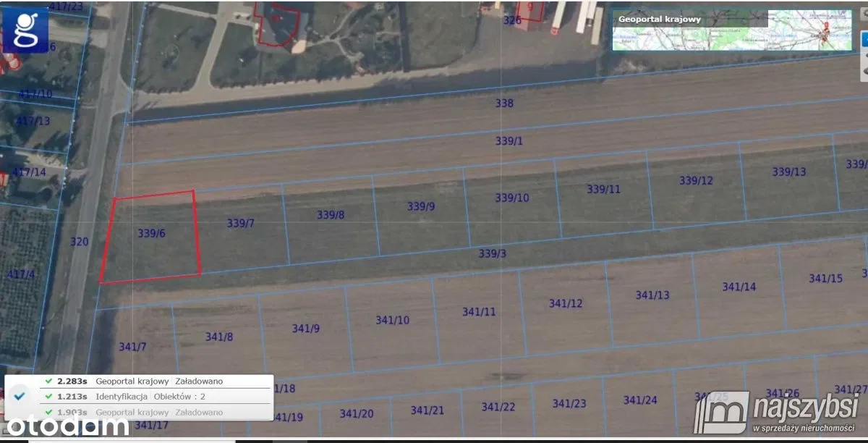This screenshot has width=868, height=443.
Task: Select parcel 341/12 on the map
Action: 565,303
